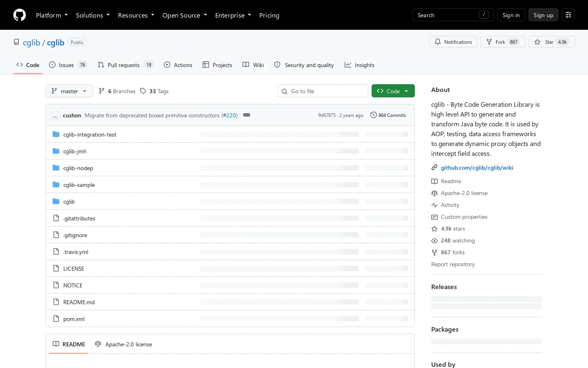
Task: Click the commit history clock icon
Action: (x=373, y=115)
